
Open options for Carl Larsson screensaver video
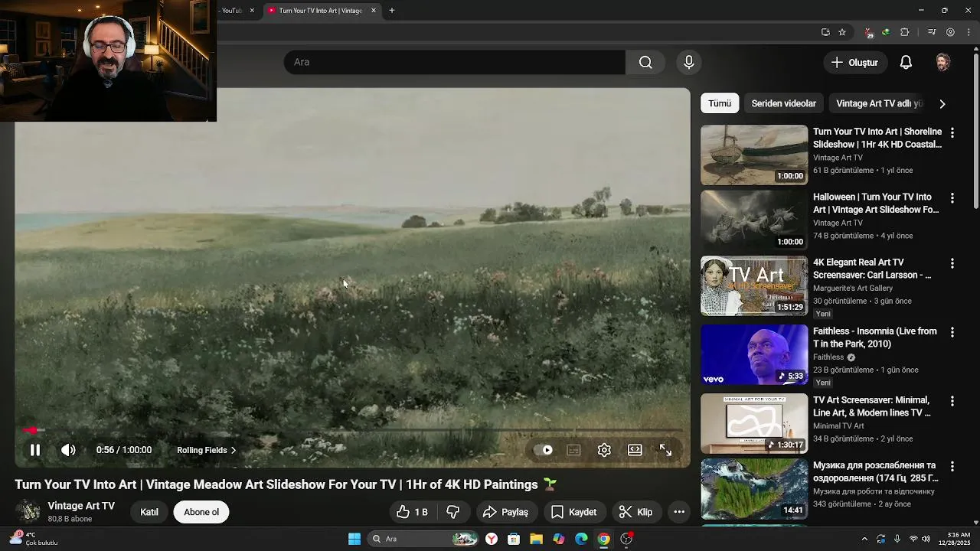tap(952, 263)
